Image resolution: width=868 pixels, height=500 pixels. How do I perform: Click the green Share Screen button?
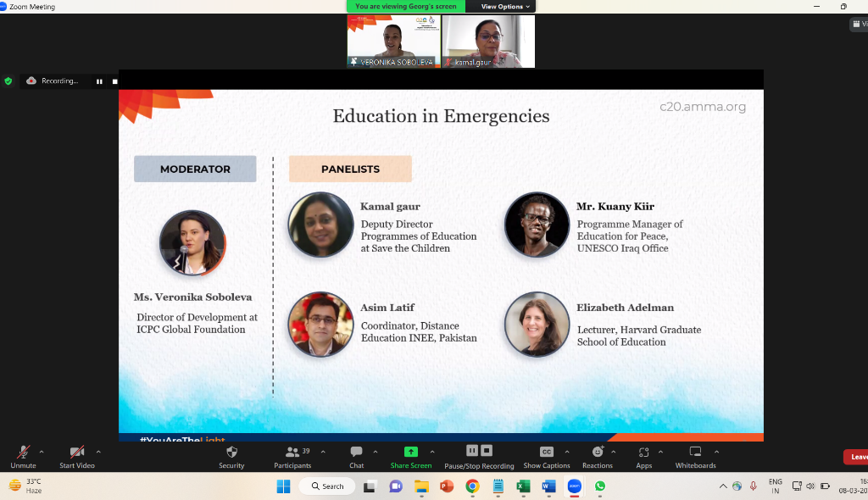point(411,457)
